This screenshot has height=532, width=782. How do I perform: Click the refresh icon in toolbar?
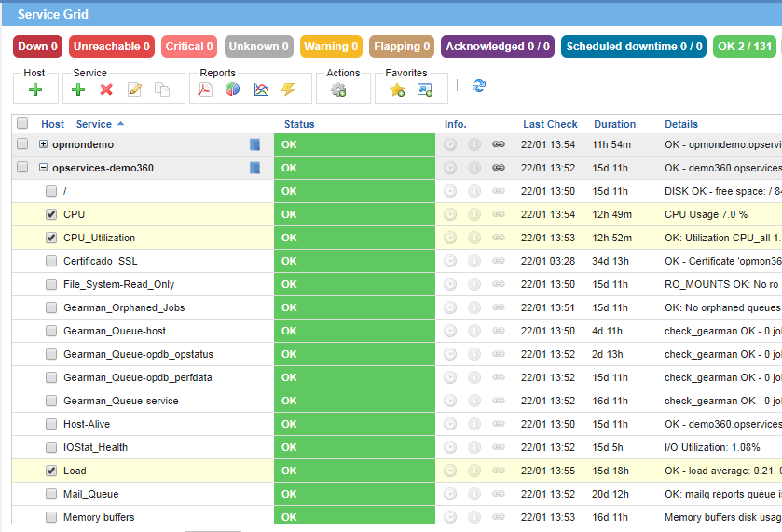(479, 86)
